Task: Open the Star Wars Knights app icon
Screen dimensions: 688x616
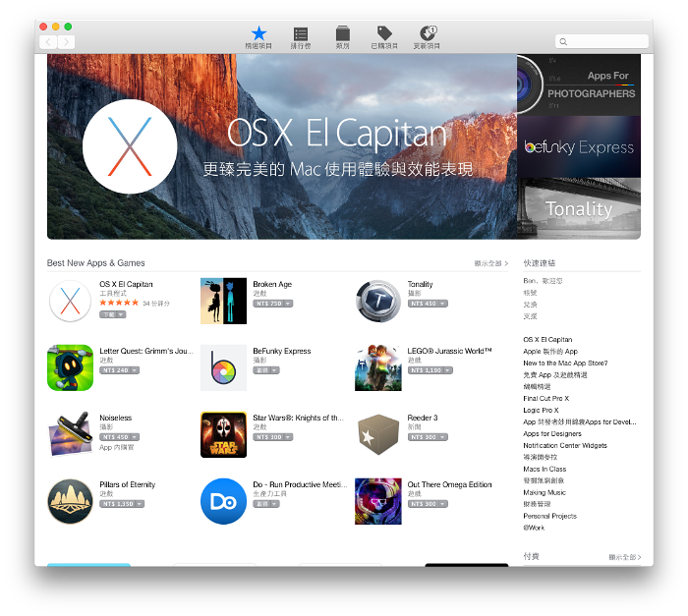Action: pyautogui.click(x=223, y=434)
